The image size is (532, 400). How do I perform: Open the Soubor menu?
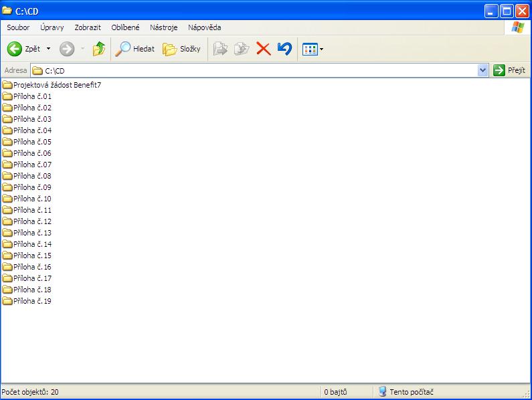[18, 27]
